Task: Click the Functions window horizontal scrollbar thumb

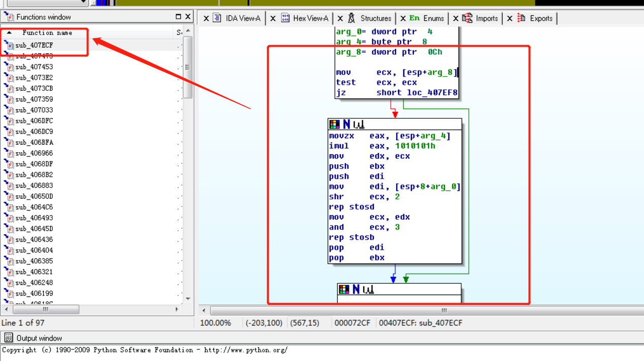Action: tap(46, 309)
